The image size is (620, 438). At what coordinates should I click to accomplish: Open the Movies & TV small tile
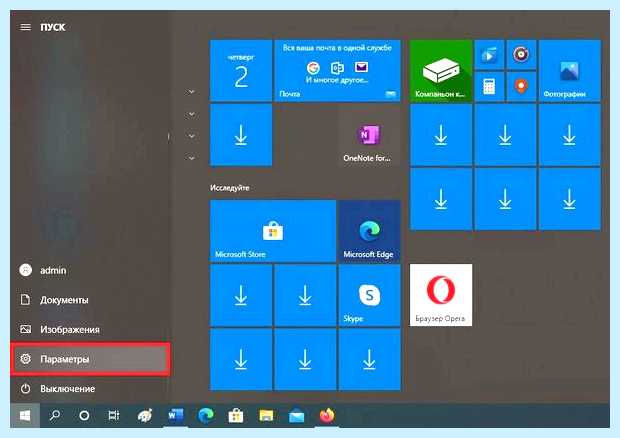(x=489, y=55)
